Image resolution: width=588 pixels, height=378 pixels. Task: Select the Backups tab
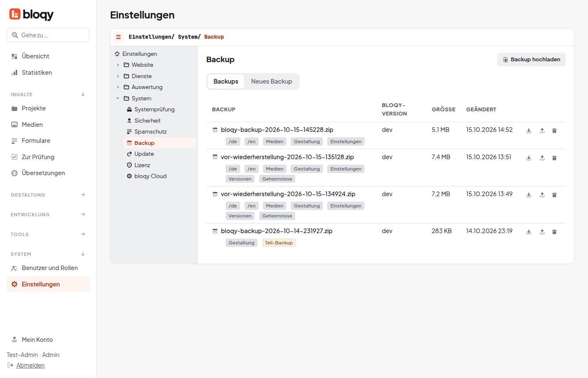226,81
